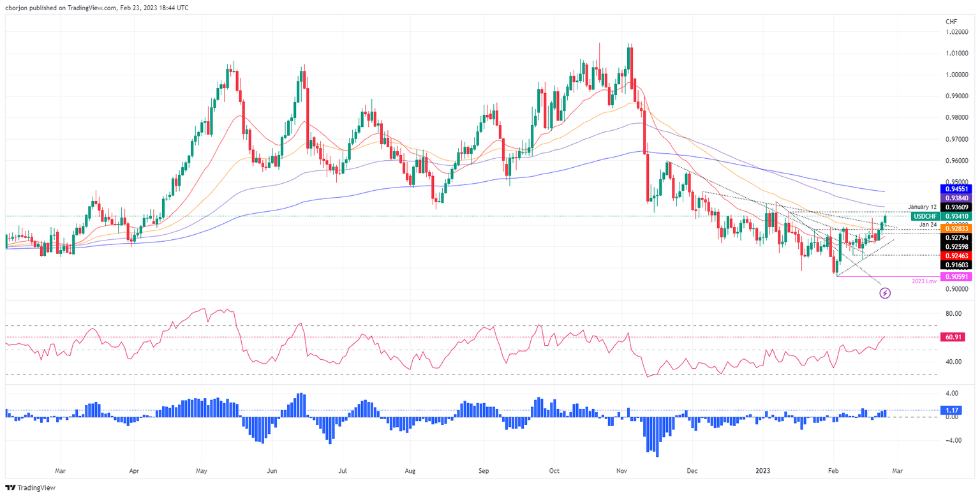The width and height of the screenshot is (980, 497).
Task: Click the "2023" time axis label
Action: pyautogui.click(x=764, y=471)
